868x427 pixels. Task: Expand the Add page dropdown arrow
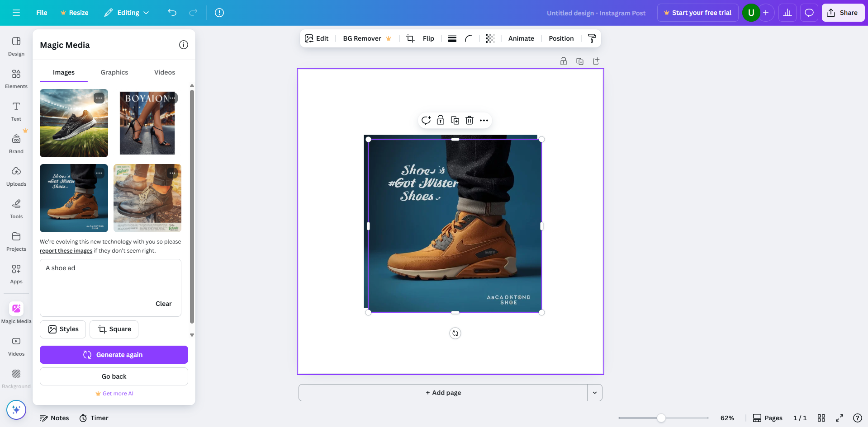tap(594, 393)
